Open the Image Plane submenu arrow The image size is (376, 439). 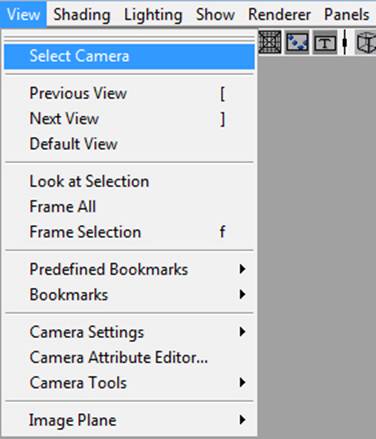tap(243, 420)
